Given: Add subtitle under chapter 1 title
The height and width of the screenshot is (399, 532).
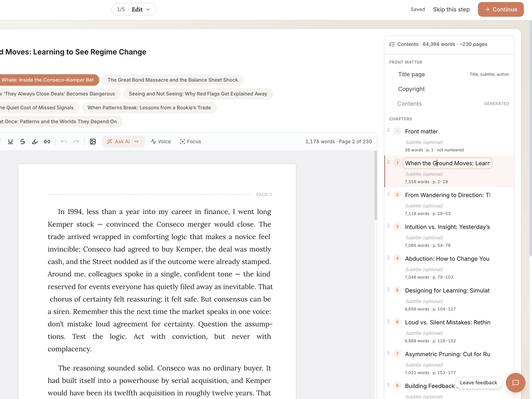Looking at the screenshot, I should click(x=424, y=174).
